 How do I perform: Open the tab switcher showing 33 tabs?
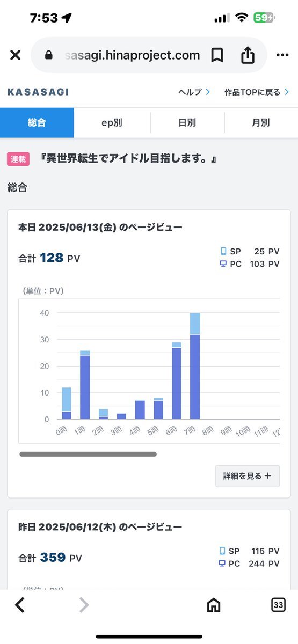(x=278, y=605)
